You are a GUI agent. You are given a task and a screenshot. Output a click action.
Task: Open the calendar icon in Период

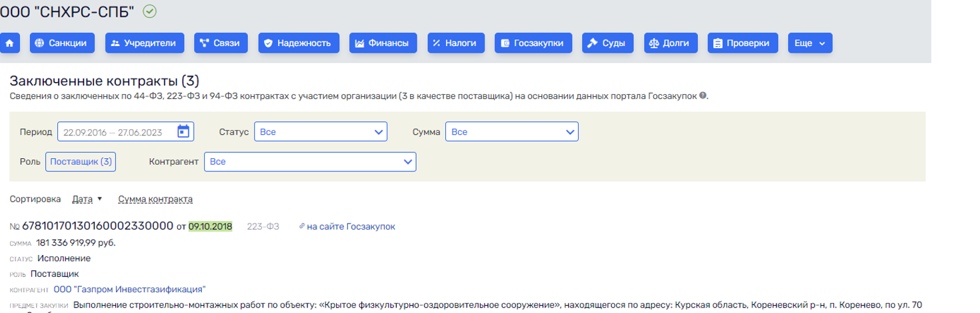(183, 131)
